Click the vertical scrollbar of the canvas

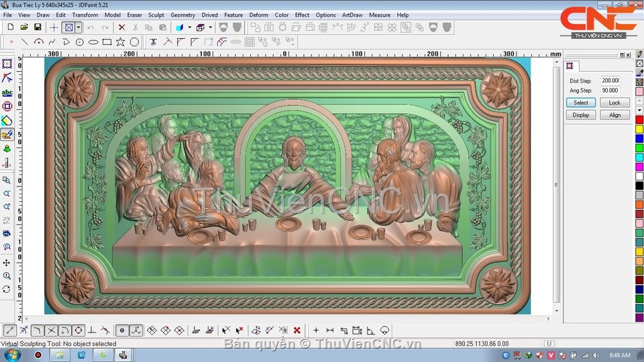[557, 185]
